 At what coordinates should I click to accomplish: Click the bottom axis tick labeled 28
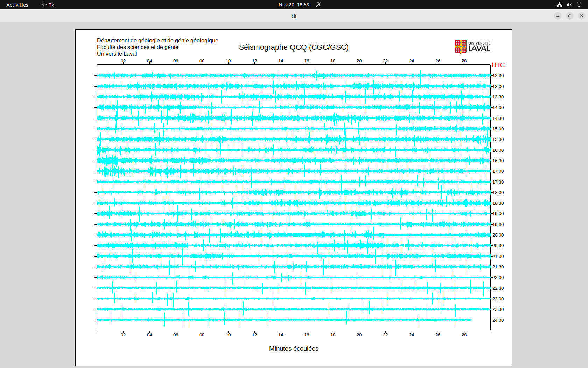pyautogui.click(x=464, y=335)
